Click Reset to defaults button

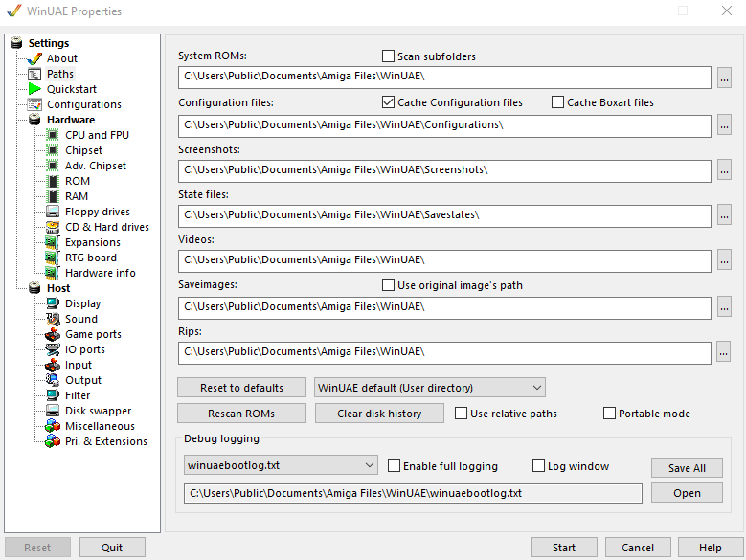tap(241, 388)
